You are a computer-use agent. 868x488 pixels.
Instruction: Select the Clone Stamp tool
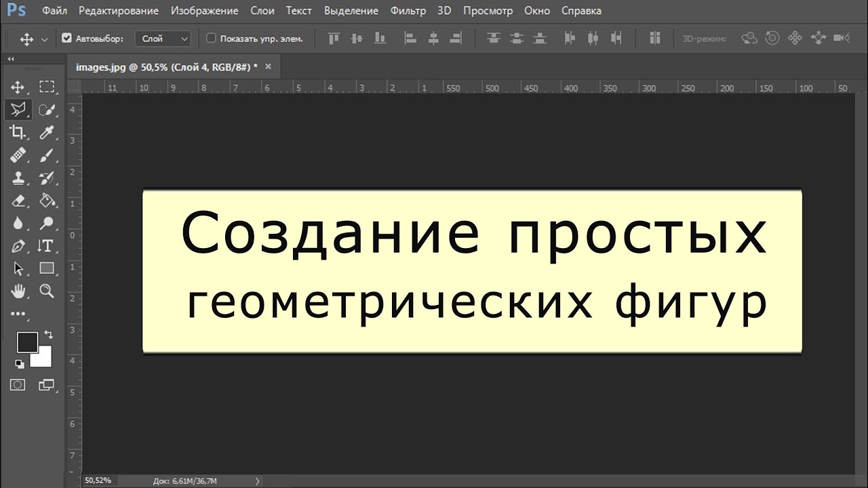(x=18, y=178)
